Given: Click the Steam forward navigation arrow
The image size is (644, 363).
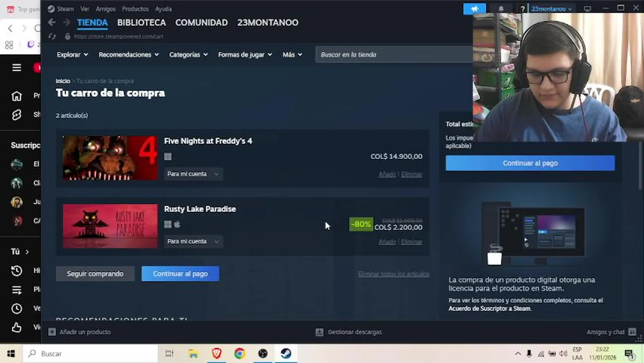Looking at the screenshot, I should click(66, 23).
